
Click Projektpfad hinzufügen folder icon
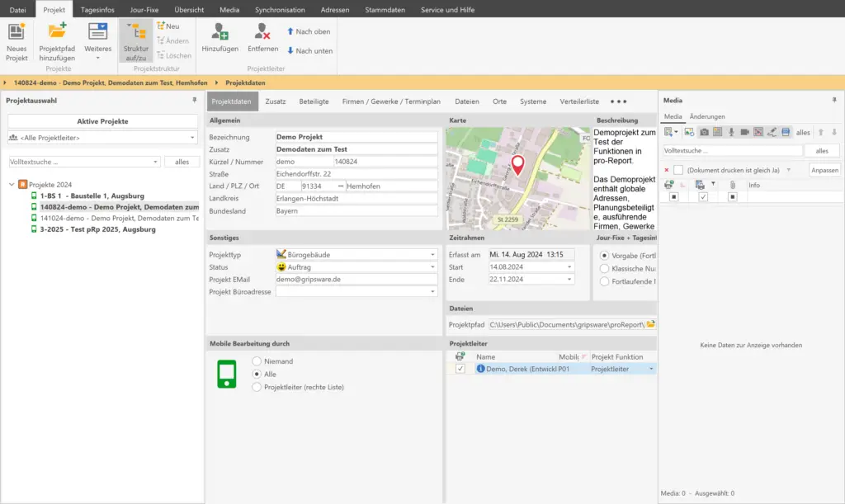[x=57, y=31]
